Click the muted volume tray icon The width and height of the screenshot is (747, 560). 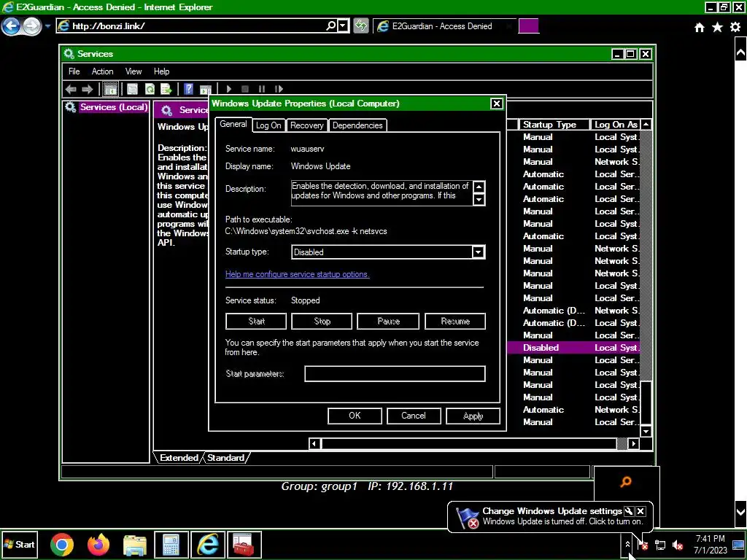tap(677, 545)
